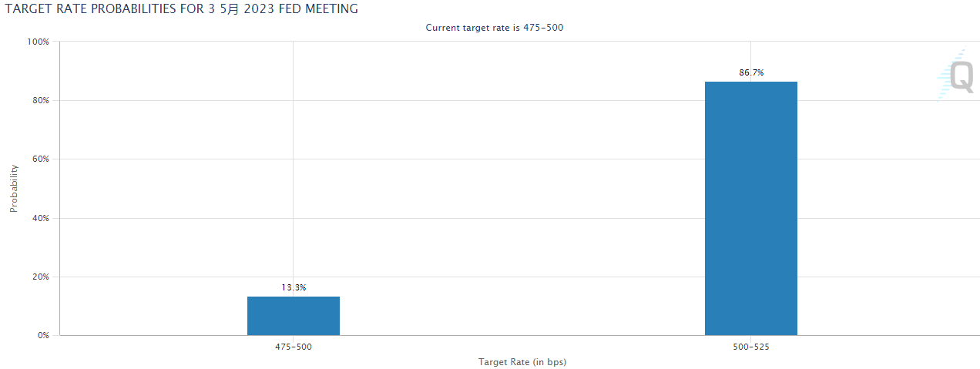Viewport: 980px width, 369px height.
Task: Click the vertical gridline above the 13.3% label
Action: pyautogui.click(x=293, y=154)
